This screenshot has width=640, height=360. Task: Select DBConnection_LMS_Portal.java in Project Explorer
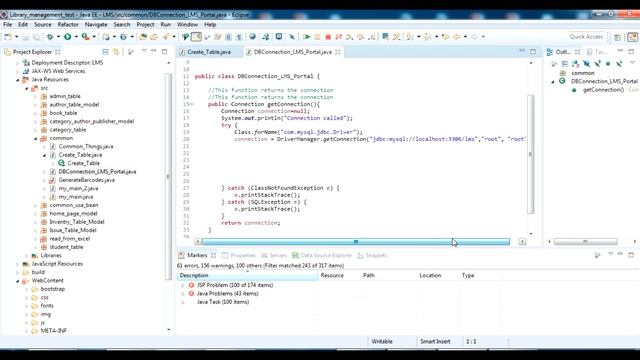click(97, 172)
